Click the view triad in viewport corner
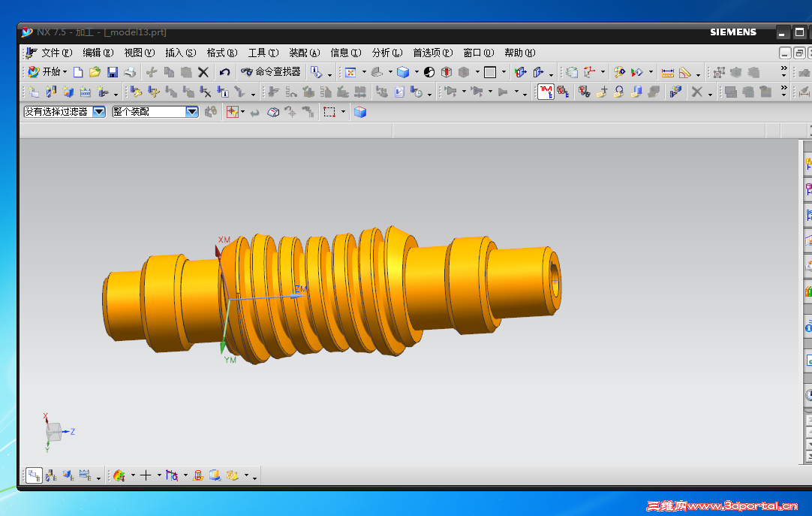This screenshot has height=516, width=812. point(56,432)
